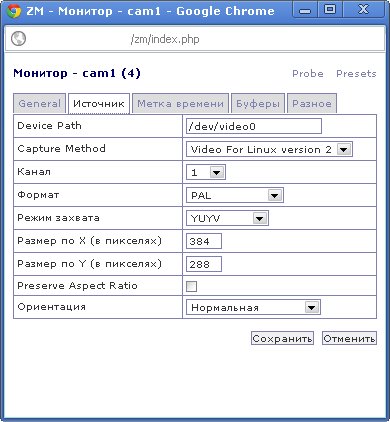Open the Метка времени tab
Screen dimensions: 390x422
180,104
